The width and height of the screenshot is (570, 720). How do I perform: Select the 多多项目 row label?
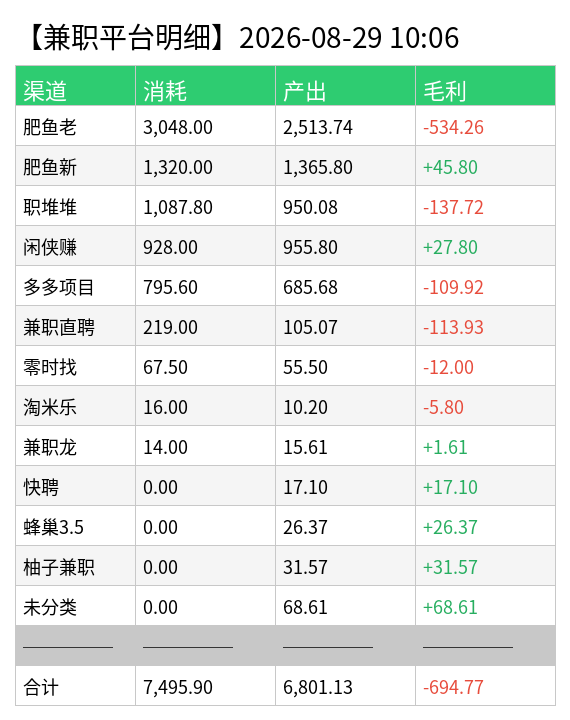pos(59,287)
